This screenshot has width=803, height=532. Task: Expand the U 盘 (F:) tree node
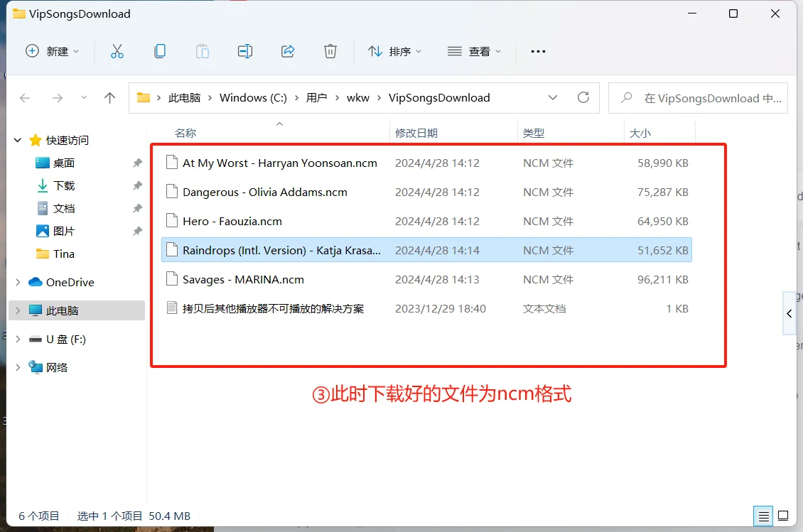point(18,339)
